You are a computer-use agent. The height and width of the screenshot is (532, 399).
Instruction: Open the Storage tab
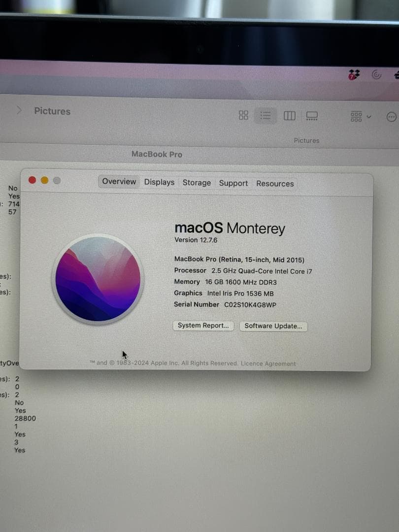tap(196, 182)
